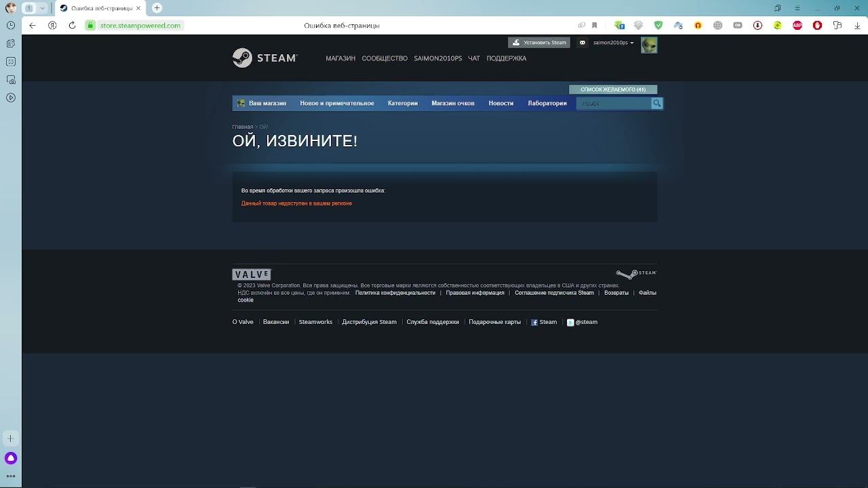Reload the page with refresh icon
This screenshot has width=868, height=488.
coord(72,25)
